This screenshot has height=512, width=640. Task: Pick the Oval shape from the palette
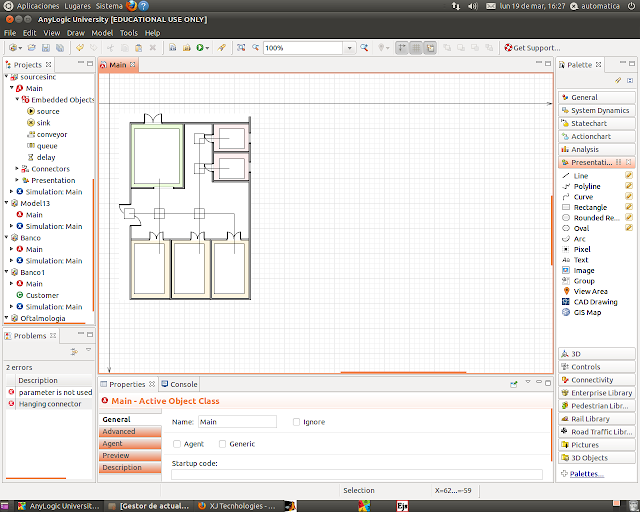581,228
